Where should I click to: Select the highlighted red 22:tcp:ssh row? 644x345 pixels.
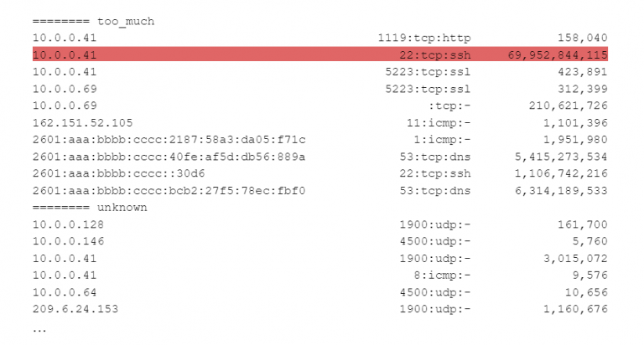(320, 54)
